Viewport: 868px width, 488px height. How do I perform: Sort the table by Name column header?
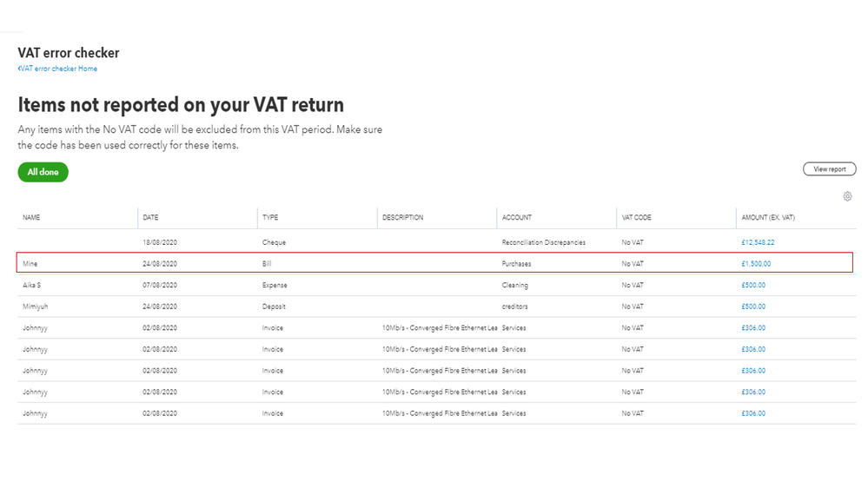tap(32, 217)
